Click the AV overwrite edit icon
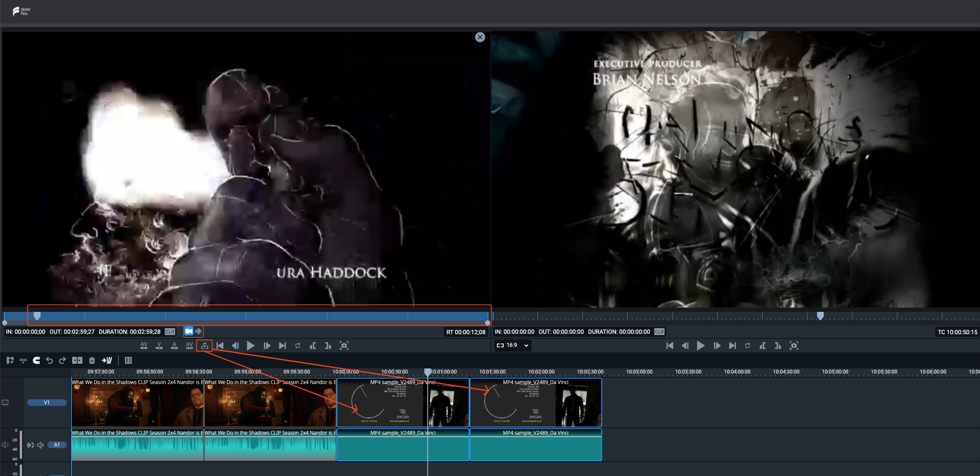Image resolution: width=980 pixels, height=476 pixels. click(x=190, y=346)
